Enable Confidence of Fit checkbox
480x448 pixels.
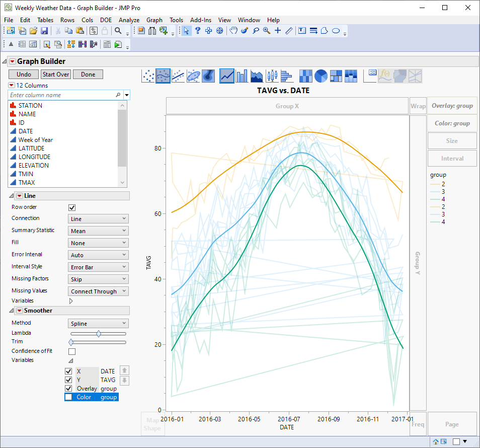72,351
